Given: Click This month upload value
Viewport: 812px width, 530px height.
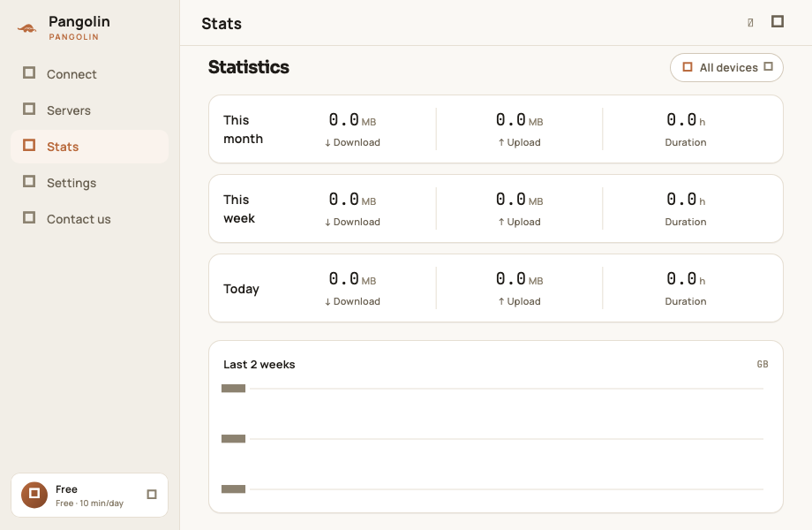Looking at the screenshot, I should [x=519, y=120].
